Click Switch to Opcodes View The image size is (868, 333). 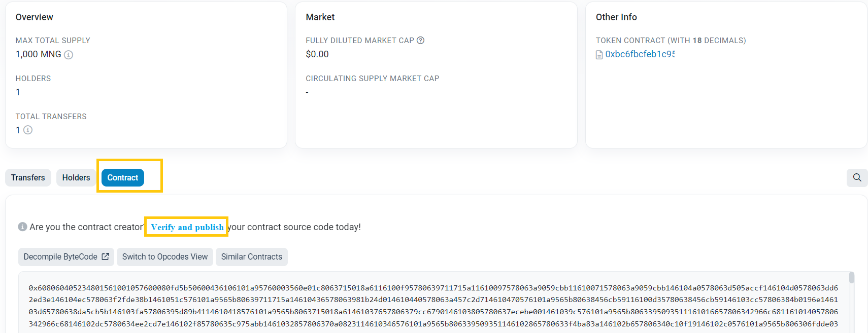[x=164, y=256]
